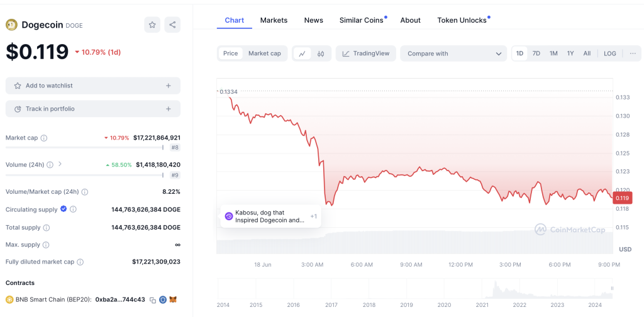Click 2021 on the history timeline
The width and height of the screenshot is (644, 317).
(482, 305)
